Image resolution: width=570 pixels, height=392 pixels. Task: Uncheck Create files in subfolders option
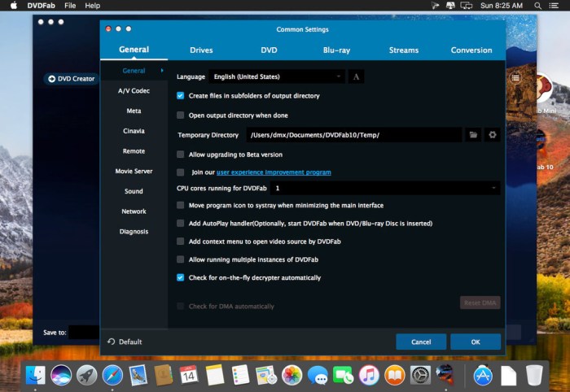pos(181,96)
